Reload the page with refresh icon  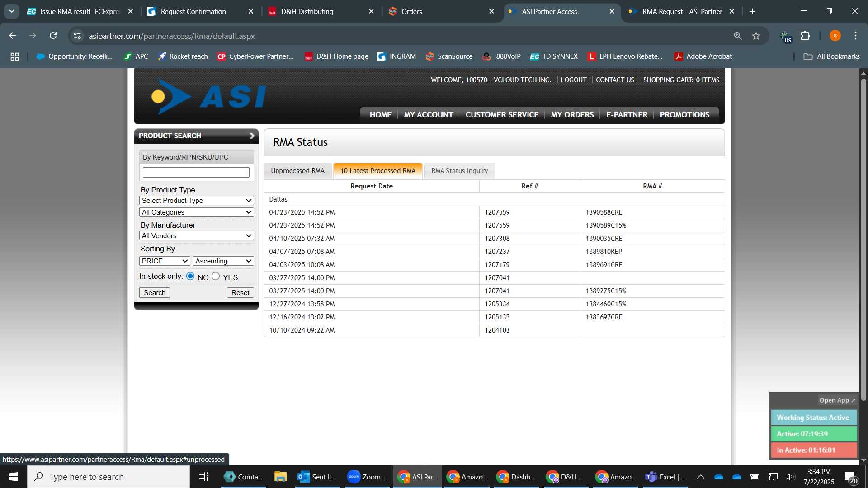[x=53, y=36]
